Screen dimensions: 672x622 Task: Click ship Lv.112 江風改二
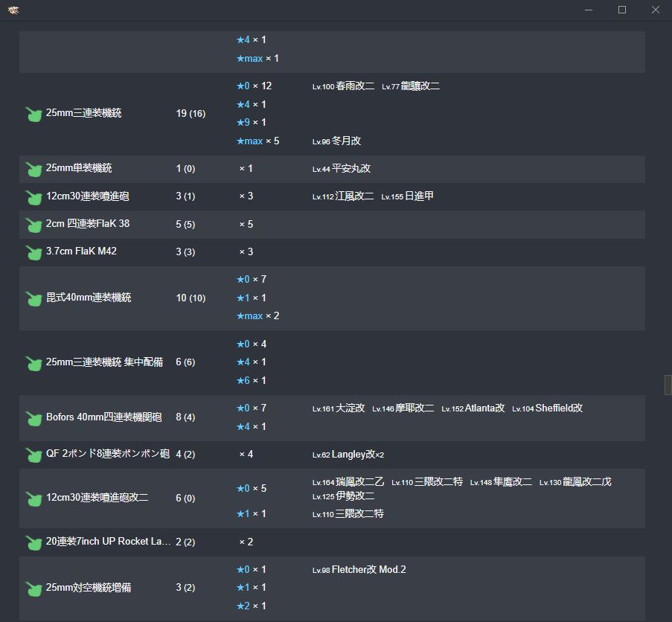pos(343,196)
